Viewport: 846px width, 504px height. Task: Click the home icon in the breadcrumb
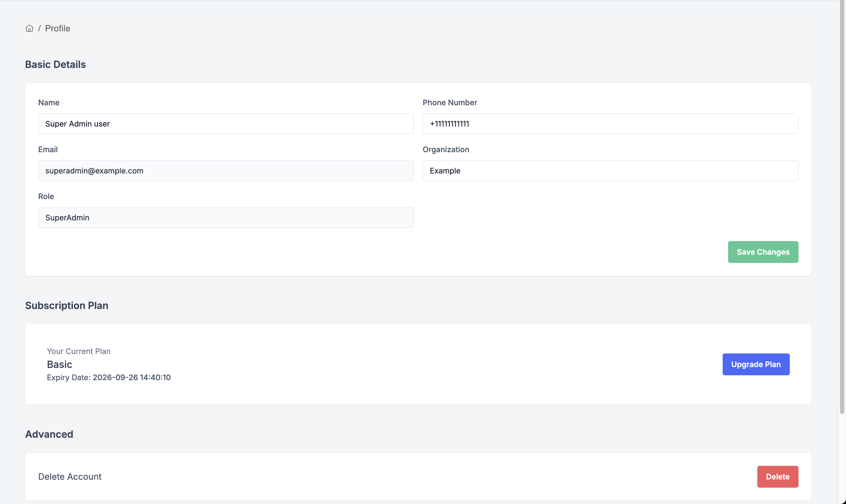tap(29, 28)
